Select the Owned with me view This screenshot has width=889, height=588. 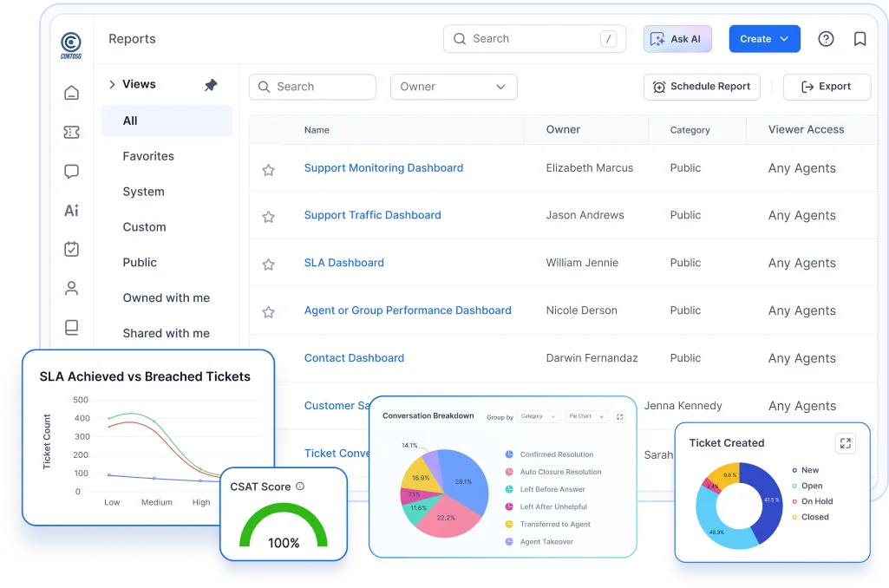[167, 297]
